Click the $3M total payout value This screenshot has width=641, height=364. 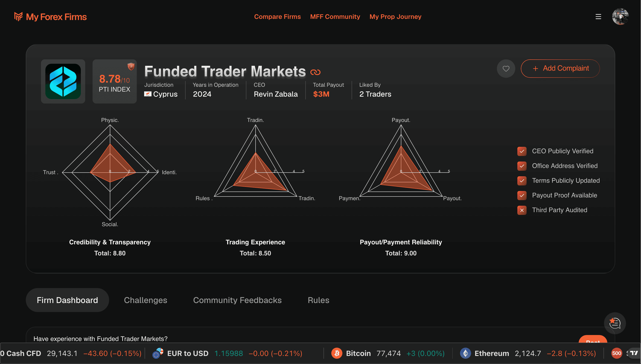[321, 94]
